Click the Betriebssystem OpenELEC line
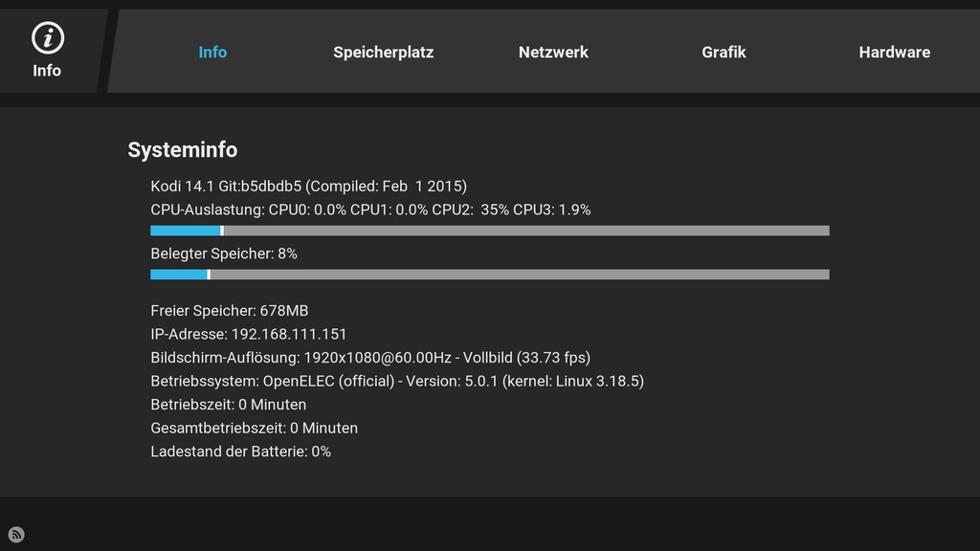980x551 pixels. click(x=397, y=381)
